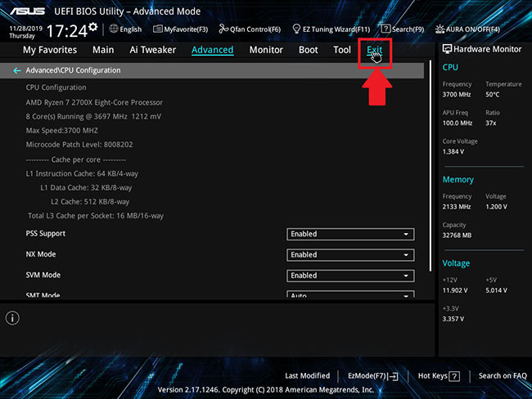
Task: Expand the PSS Support dropdown
Action: [x=350, y=234]
